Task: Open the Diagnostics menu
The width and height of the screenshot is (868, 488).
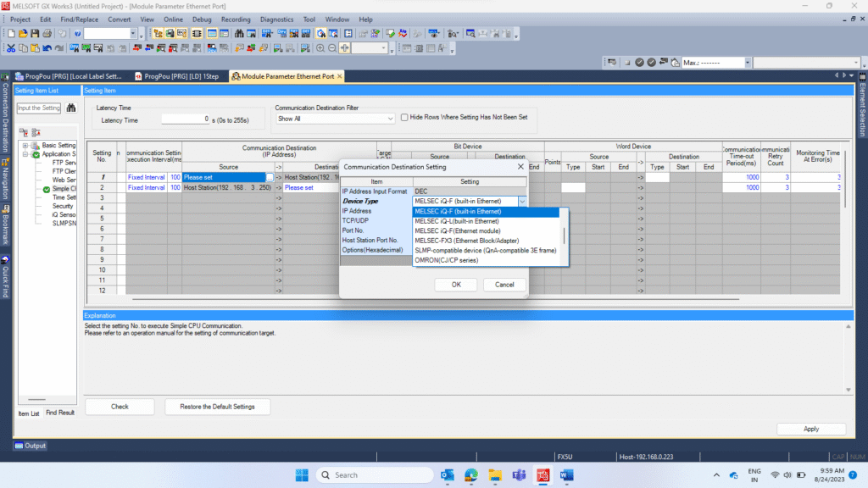Action: (x=277, y=19)
